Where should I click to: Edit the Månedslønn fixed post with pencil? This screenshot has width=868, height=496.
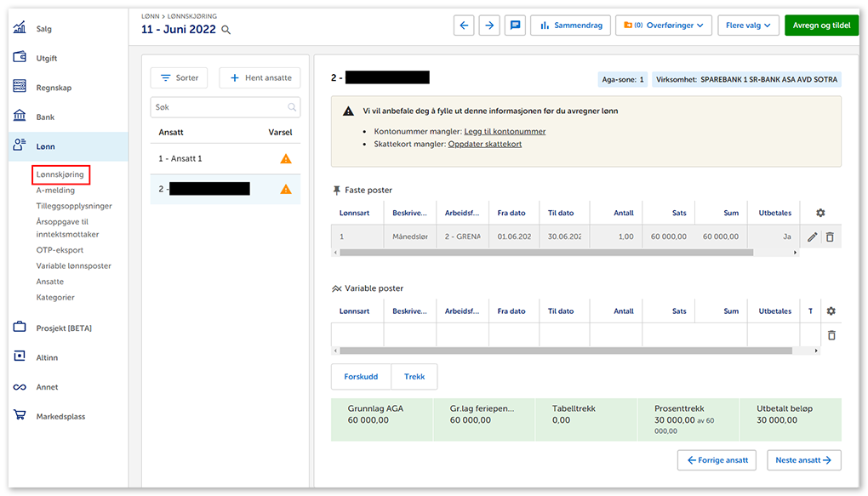point(812,237)
